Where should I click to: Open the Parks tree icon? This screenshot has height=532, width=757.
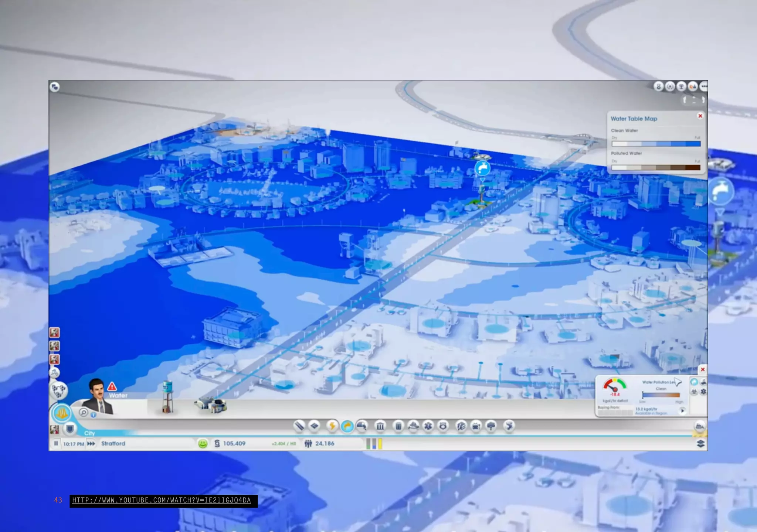491,426
